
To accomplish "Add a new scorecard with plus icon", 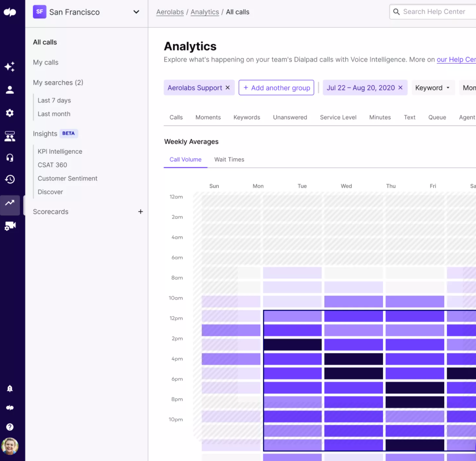I will click(x=140, y=211).
